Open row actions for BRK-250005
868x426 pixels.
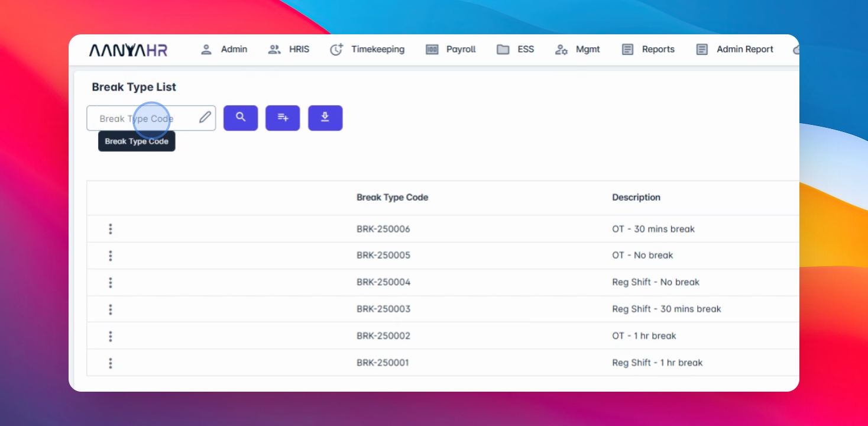coord(111,256)
